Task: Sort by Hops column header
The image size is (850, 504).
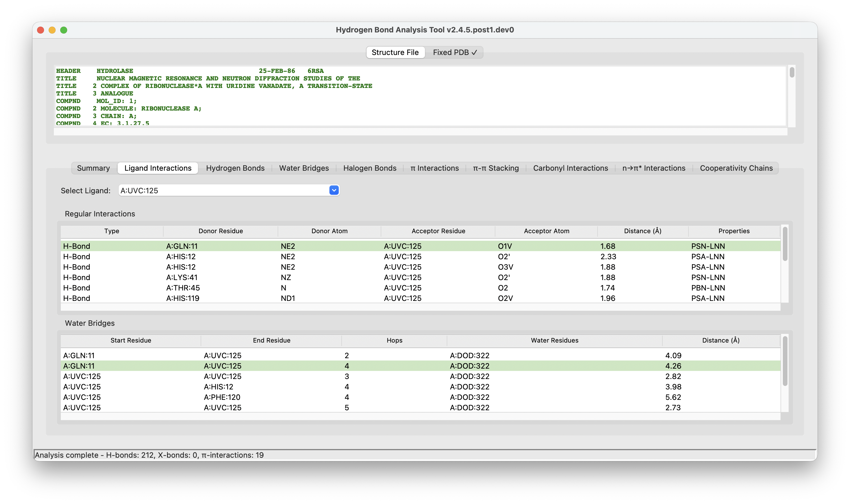Action: (x=394, y=340)
